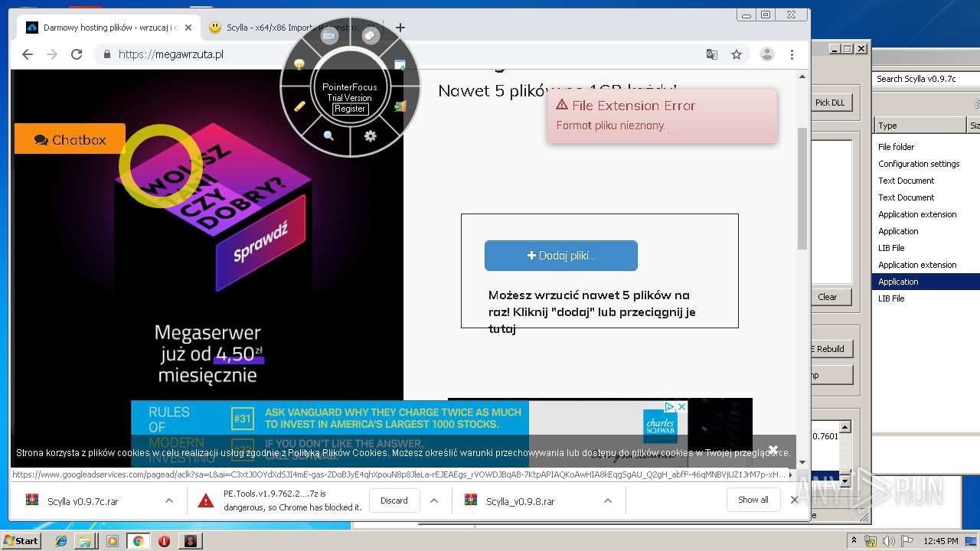Open the Chatbox button
This screenshot has width=980, height=551.
[70, 139]
